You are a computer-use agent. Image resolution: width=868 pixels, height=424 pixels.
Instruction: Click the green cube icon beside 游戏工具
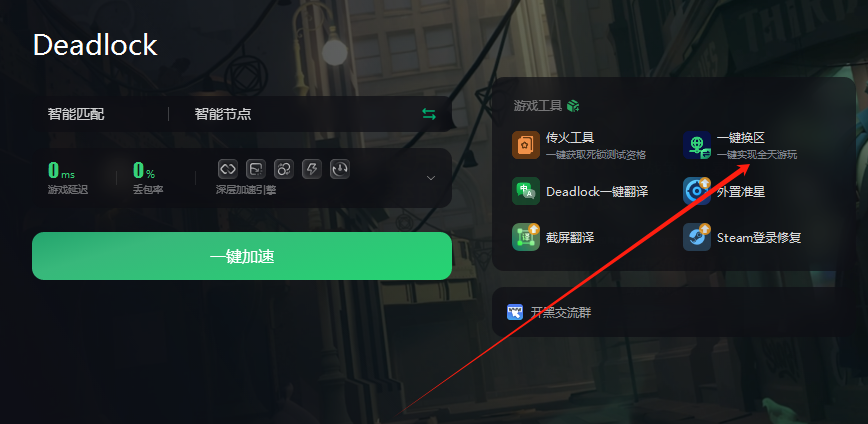tap(573, 105)
